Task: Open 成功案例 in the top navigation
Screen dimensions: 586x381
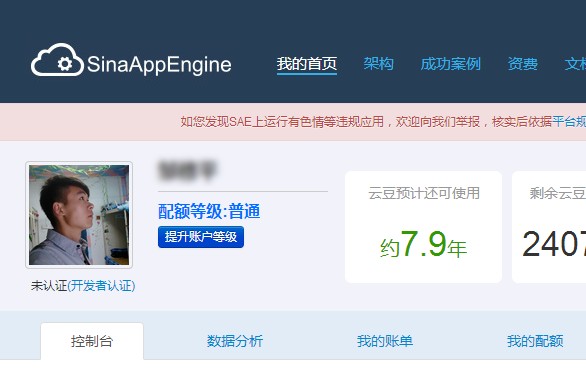Action: pyautogui.click(x=450, y=64)
